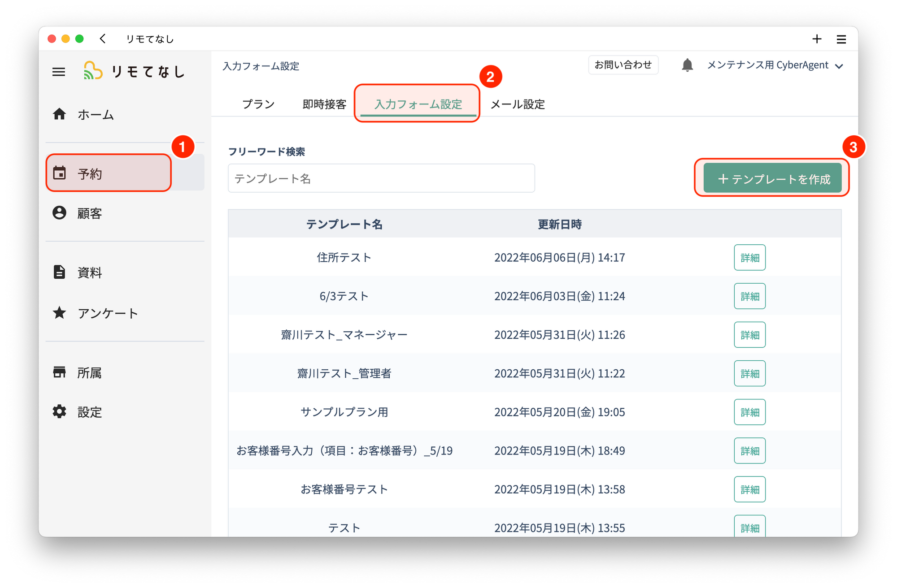Open 資料 in sidebar

pyautogui.click(x=90, y=272)
